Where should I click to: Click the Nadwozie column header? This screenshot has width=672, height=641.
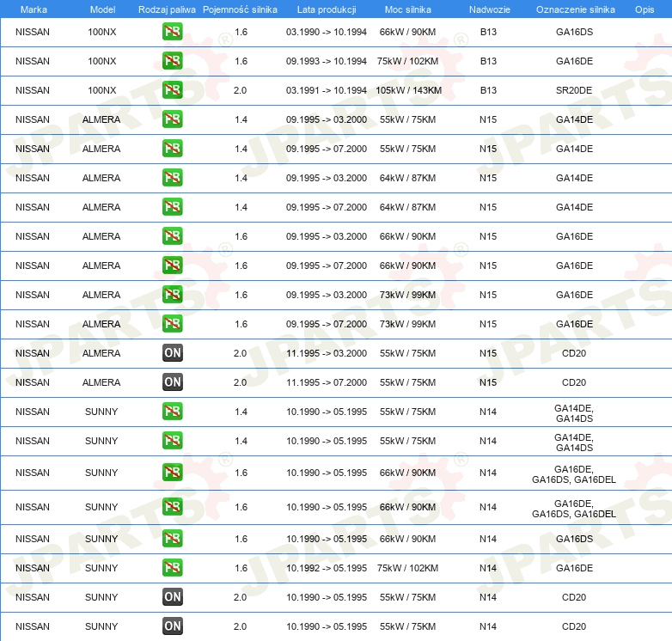pos(490,9)
